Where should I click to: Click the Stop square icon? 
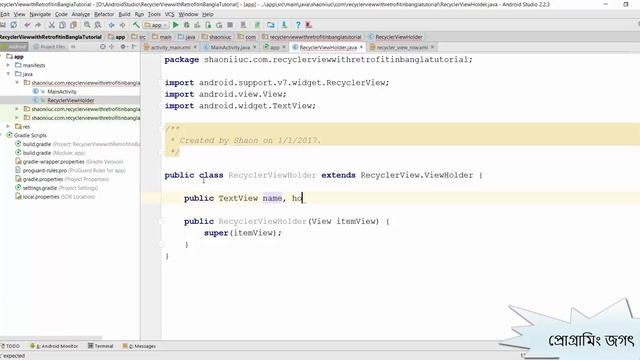[230, 25]
